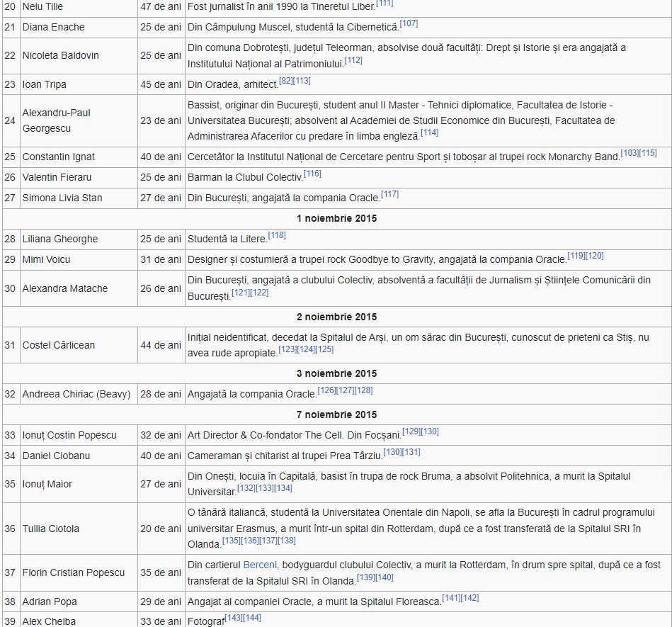
Task: Open citation [141] for Adrian Popa
Action: (x=451, y=598)
